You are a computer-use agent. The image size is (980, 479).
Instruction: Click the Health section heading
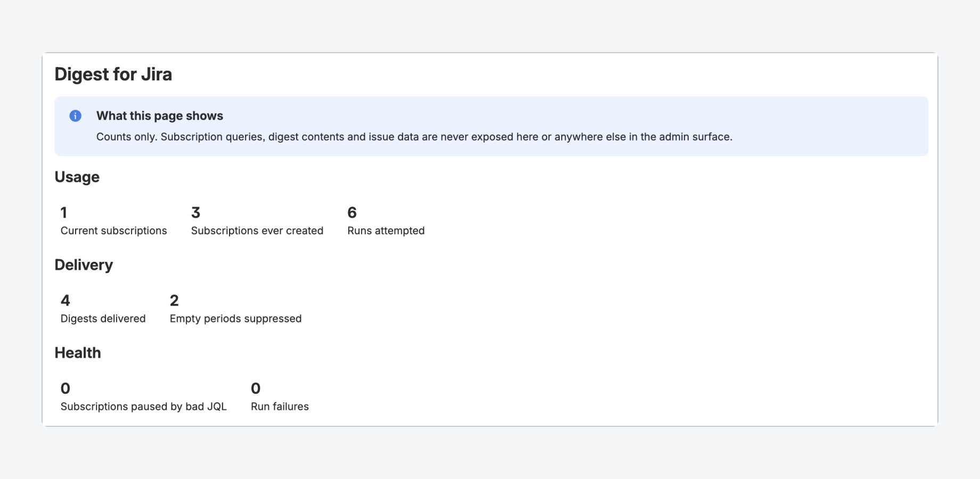point(78,353)
